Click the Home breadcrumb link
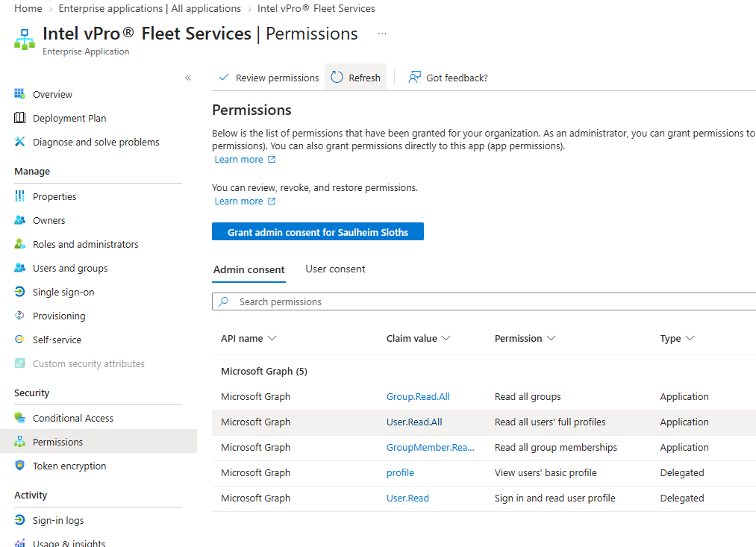Screen dimensions: 756x547 (28, 9)
